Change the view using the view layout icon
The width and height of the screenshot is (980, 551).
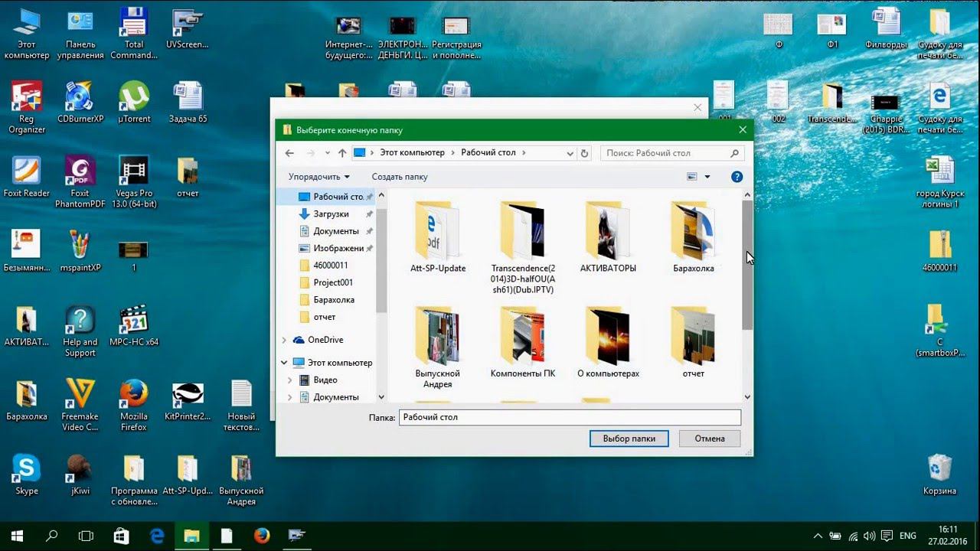[692, 177]
